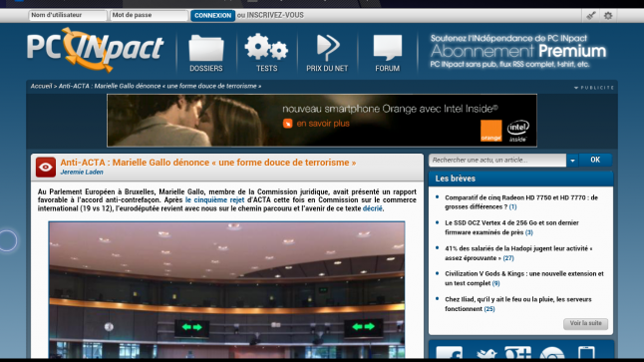Expand the search box dropdown arrow
Viewport: 644px width, 362px height.
[572, 161]
